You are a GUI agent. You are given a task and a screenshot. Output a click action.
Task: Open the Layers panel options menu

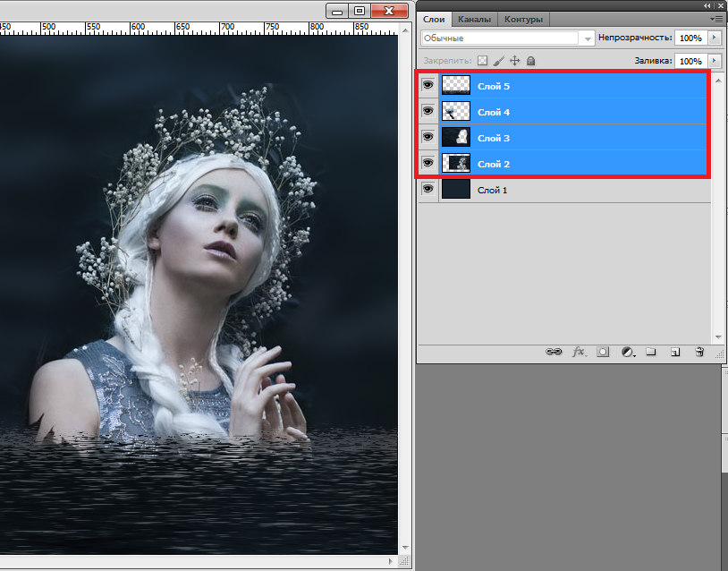(715, 19)
